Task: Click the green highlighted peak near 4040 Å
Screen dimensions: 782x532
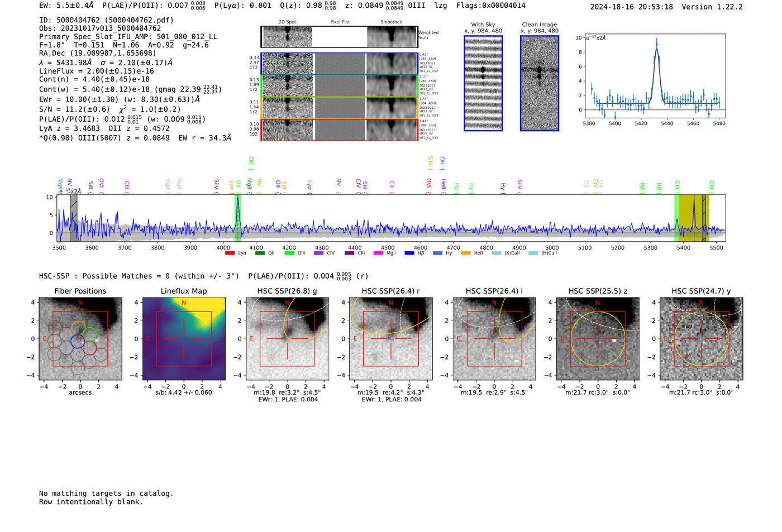Action: pyautogui.click(x=238, y=218)
